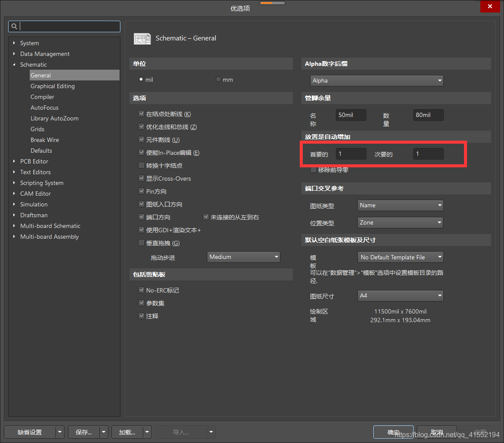Collapse the Schematic tree node
This screenshot has height=443, width=504.
pos(14,64)
